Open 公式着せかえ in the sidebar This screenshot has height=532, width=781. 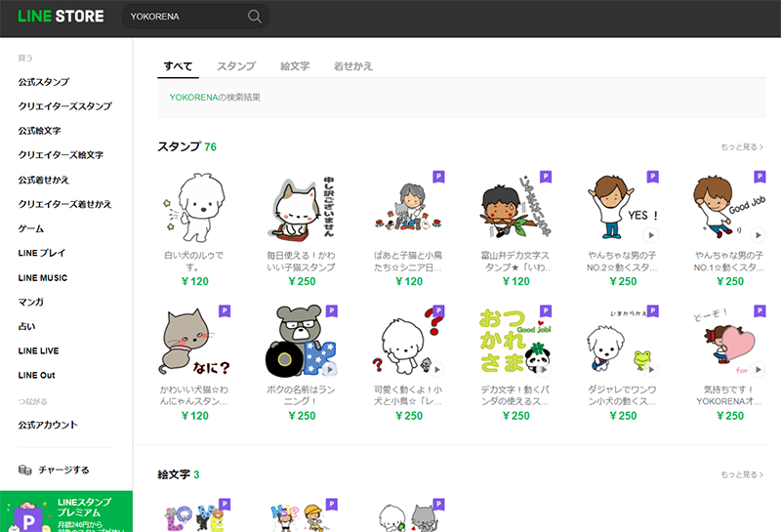pyautogui.click(x=44, y=180)
